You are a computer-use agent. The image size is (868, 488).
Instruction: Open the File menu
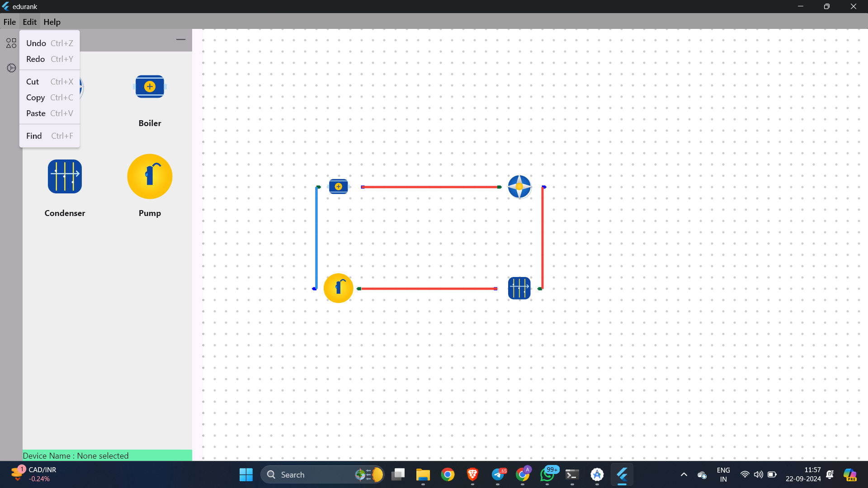point(9,22)
